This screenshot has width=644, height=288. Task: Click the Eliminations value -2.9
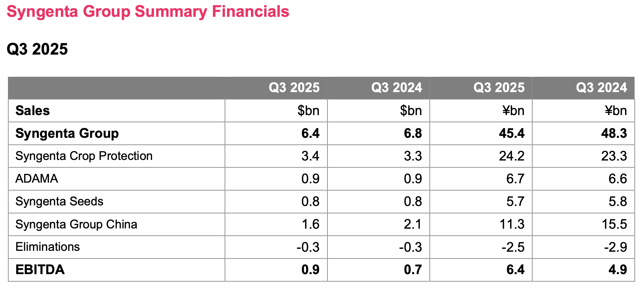pos(615,247)
